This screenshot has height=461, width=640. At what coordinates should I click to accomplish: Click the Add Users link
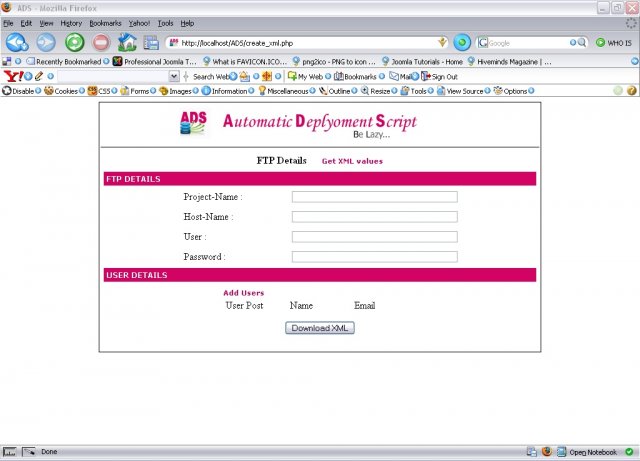[x=243, y=293]
